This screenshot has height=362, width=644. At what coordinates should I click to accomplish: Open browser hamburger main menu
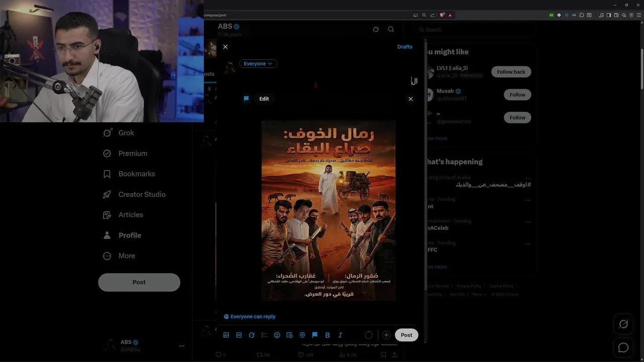(x=639, y=15)
